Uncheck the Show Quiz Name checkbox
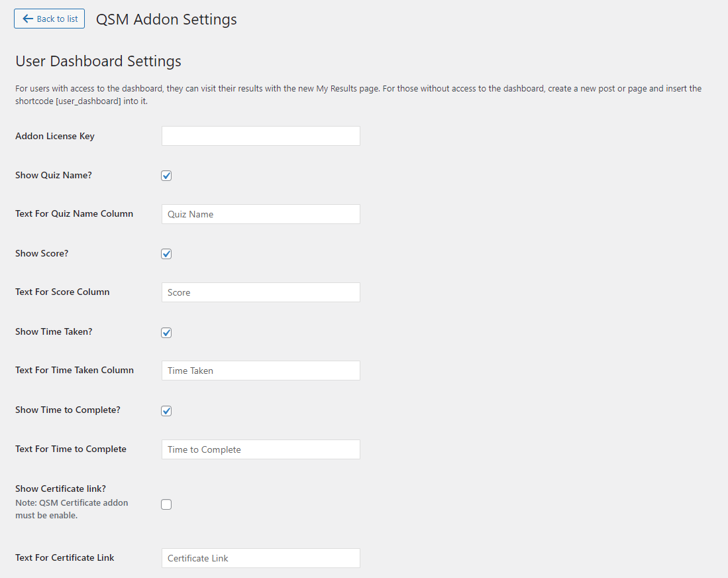The image size is (728, 578). (166, 176)
